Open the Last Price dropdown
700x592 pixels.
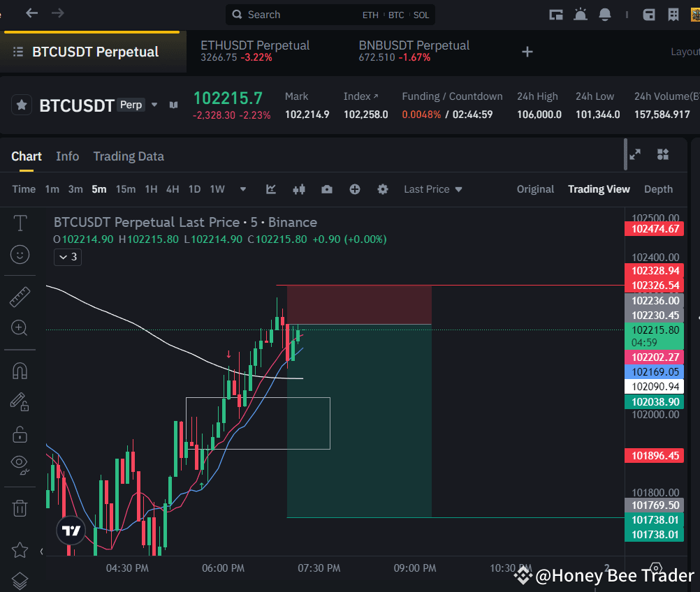click(x=432, y=189)
